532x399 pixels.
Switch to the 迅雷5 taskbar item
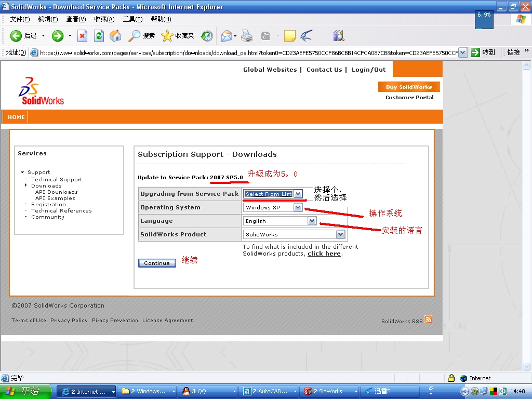(x=390, y=392)
